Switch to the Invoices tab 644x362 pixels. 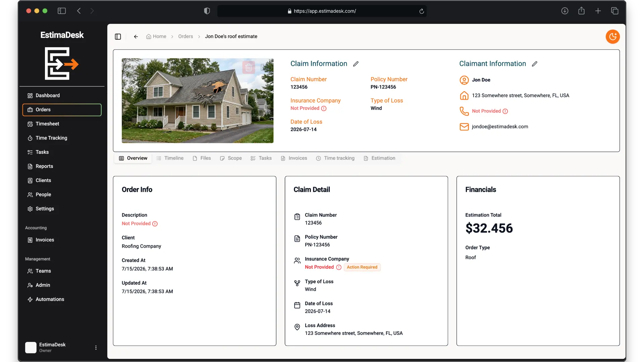(x=294, y=158)
